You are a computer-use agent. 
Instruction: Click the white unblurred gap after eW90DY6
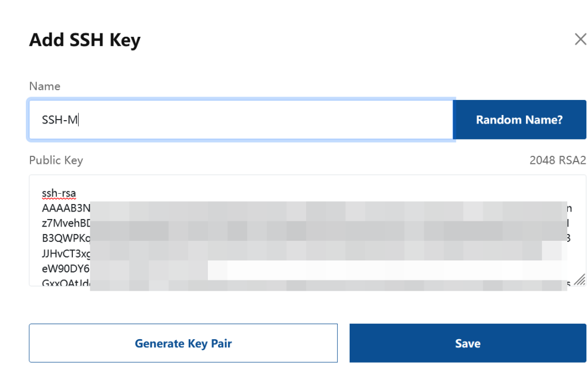click(x=385, y=270)
